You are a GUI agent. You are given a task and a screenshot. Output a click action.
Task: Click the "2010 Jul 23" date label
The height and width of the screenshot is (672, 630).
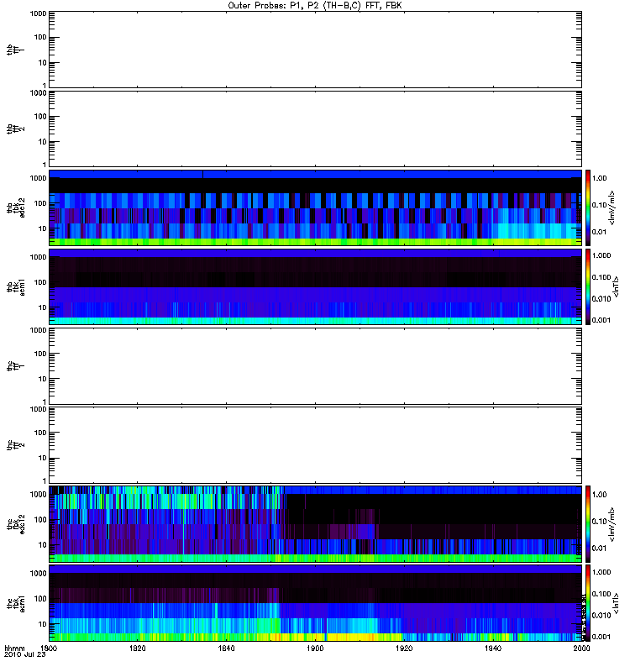coord(25,654)
